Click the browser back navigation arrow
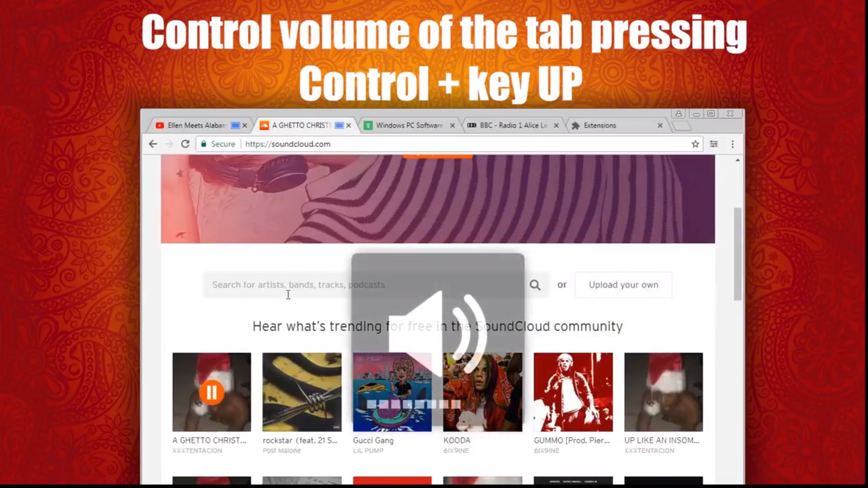 click(x=153, y=144)
